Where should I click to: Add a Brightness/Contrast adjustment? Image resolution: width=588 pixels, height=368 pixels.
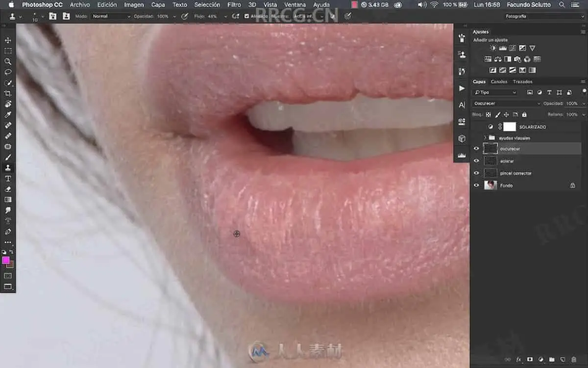point(493,48)
